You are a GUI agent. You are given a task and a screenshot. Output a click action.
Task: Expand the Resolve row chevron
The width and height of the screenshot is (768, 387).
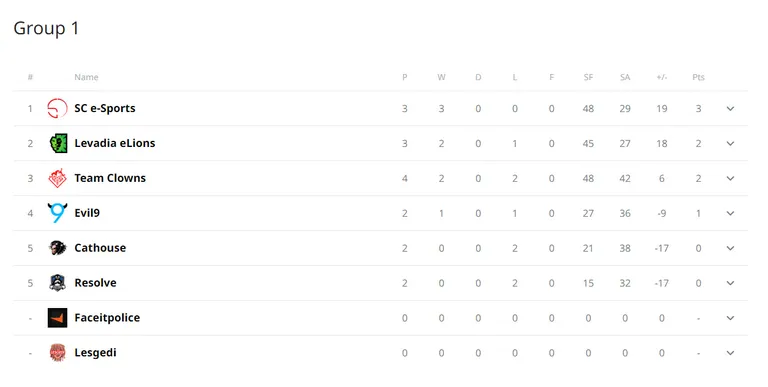click(x=730, y=283)
